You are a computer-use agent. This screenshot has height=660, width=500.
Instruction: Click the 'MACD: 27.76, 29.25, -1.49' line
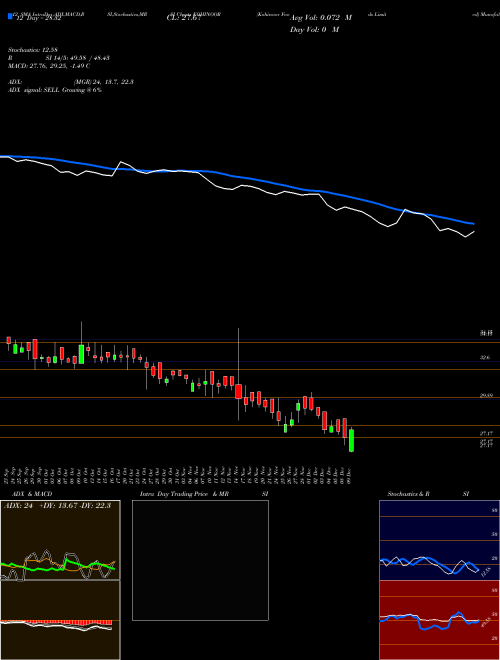tap(49, 66)
